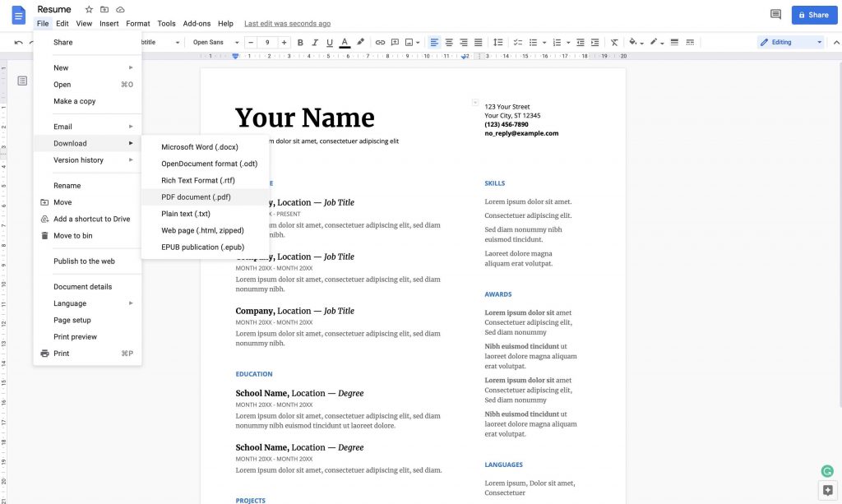Select center alignment in toolbar
The height and width of the screenshot is (504, 842).
point(449,42)
